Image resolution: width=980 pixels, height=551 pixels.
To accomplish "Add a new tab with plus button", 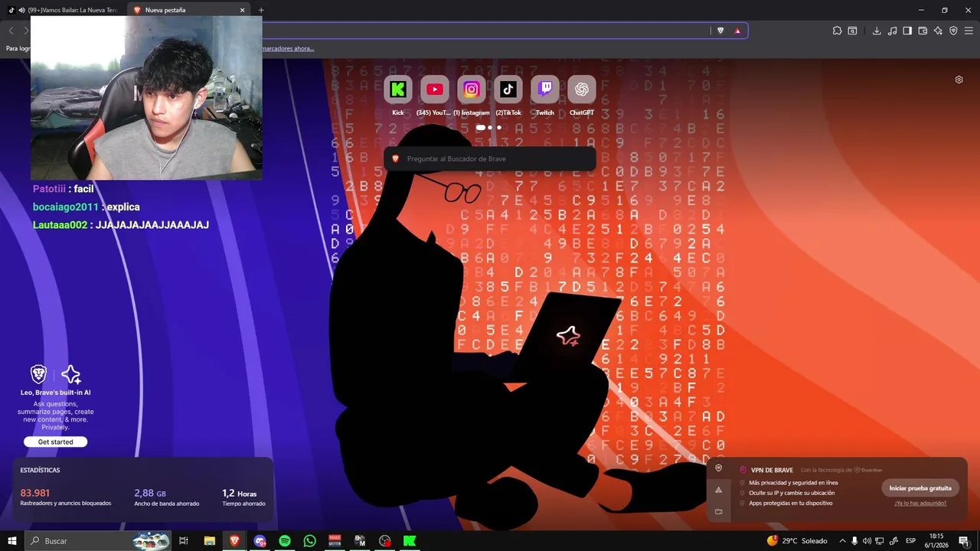I will click(x=261, y=10).
